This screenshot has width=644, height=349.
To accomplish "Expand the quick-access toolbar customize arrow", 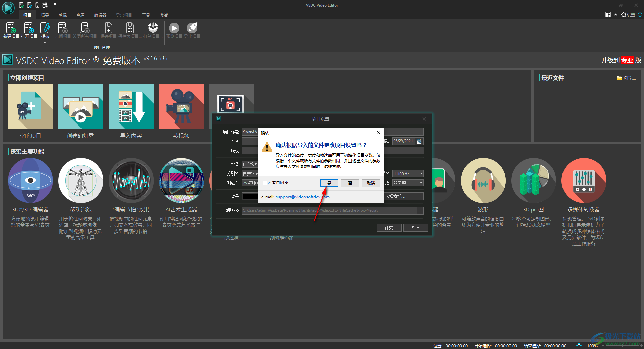I will pos(55,5).
